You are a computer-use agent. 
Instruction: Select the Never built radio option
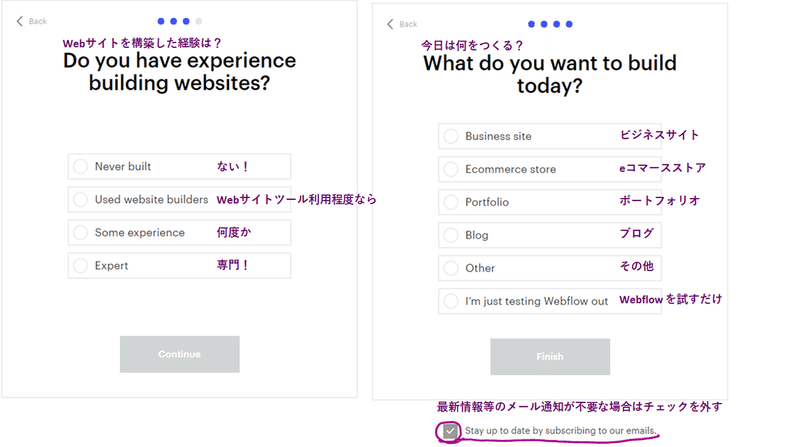pyautogui.click(x=81, y=166)
